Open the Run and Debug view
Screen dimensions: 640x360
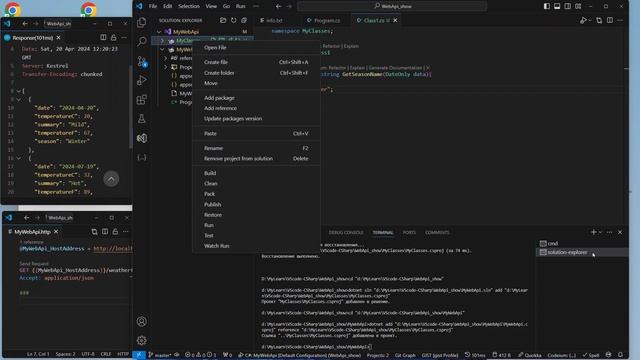(x=142, y=80)
